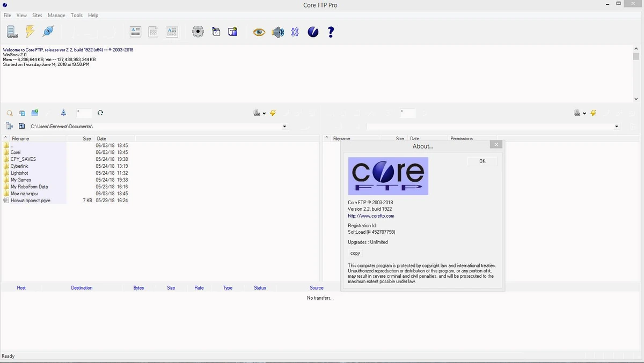Select the My RoboForm Data folder
The image size is (644, 363).
tap(29, 187)
